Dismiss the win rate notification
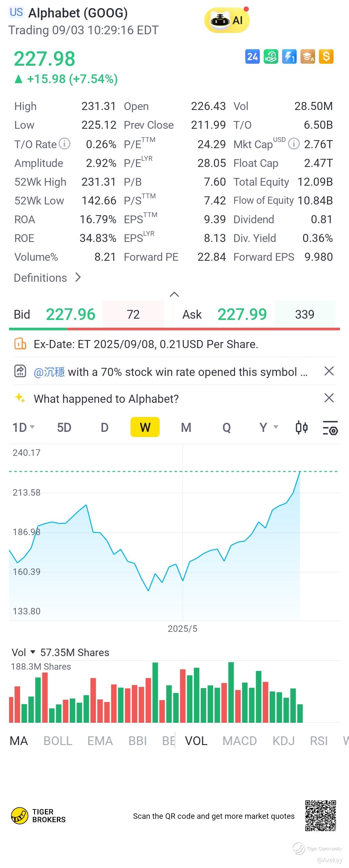The height and width of the screenshot is (868, 349). click(329, 371)
